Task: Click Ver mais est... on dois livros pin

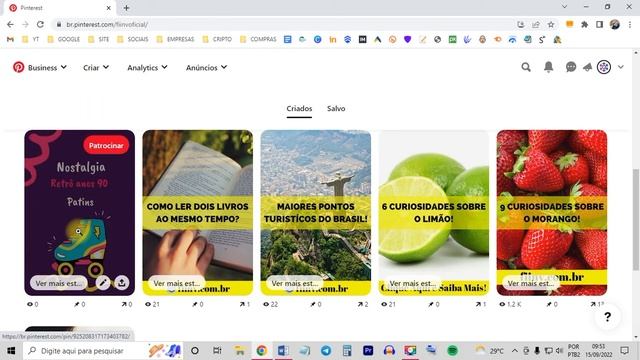Action: pos(176,283)
